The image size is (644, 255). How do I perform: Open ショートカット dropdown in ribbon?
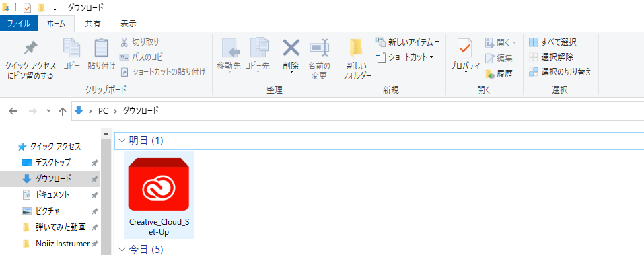pyautogui.click(x=405, y=57)
